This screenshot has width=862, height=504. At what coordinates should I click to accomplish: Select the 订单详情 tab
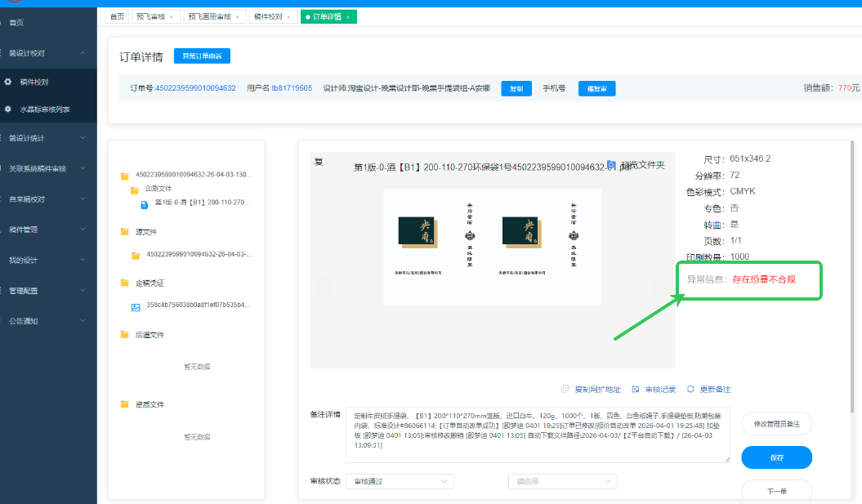[327, 17]
